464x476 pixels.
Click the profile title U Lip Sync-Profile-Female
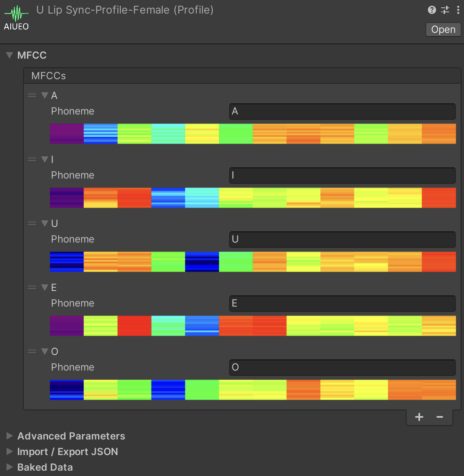[x=125, y=10]
